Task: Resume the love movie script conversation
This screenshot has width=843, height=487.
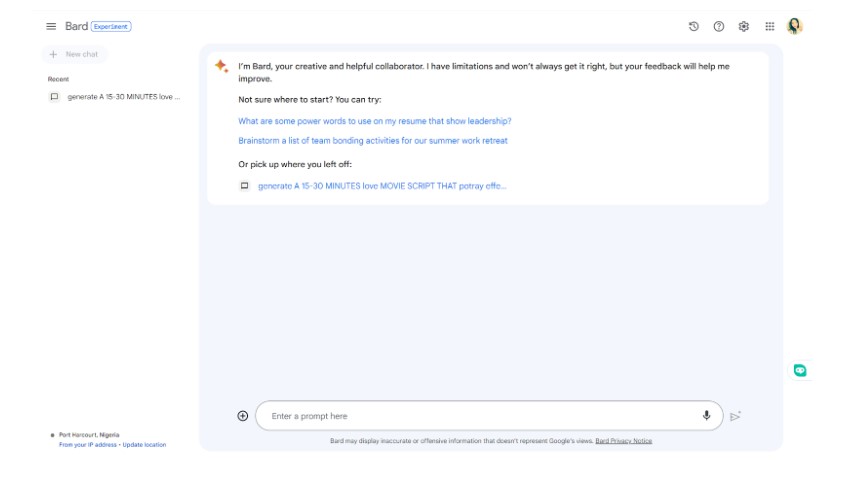Action: pos(381,186)
